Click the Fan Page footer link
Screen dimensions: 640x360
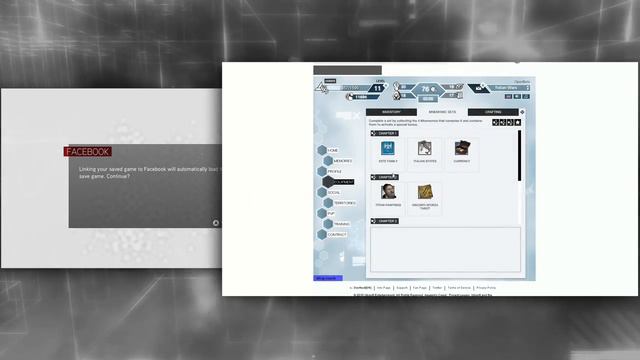420,288
